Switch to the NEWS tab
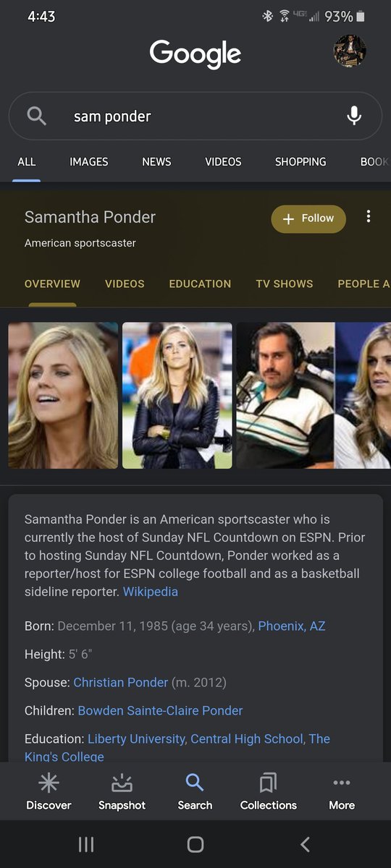Viewport: 391px width, 868px height. (156, 162)
